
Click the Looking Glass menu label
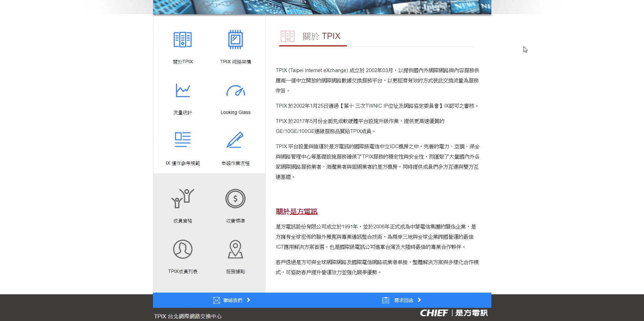(x=236, y=113)
